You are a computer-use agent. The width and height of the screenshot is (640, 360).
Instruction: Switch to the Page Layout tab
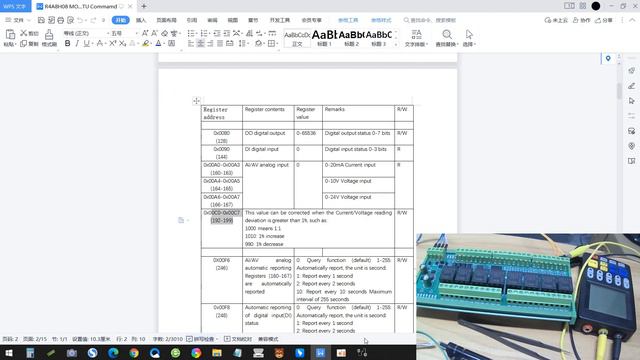tap(167, 20)
